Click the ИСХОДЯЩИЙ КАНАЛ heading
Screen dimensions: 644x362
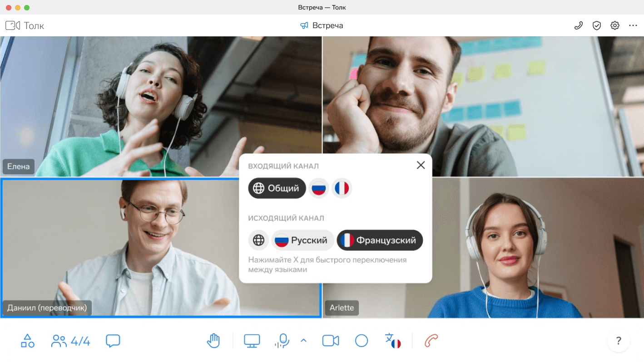[x=286, y=218]
